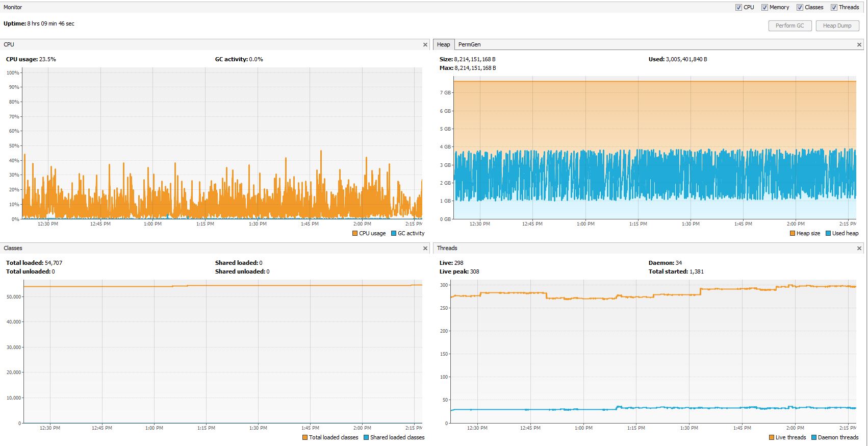This screenshot has height=446, width=868.
Task: Click the Used 3,005,401,840 B value
Action: [x=686, y=59]
